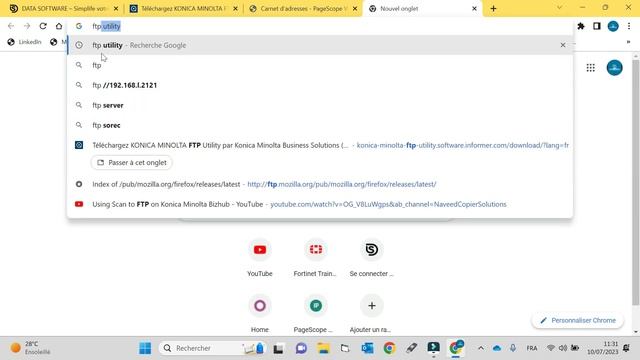Open the tab search chevron
The image size is (640, 360).
click(x=559, y=8)
